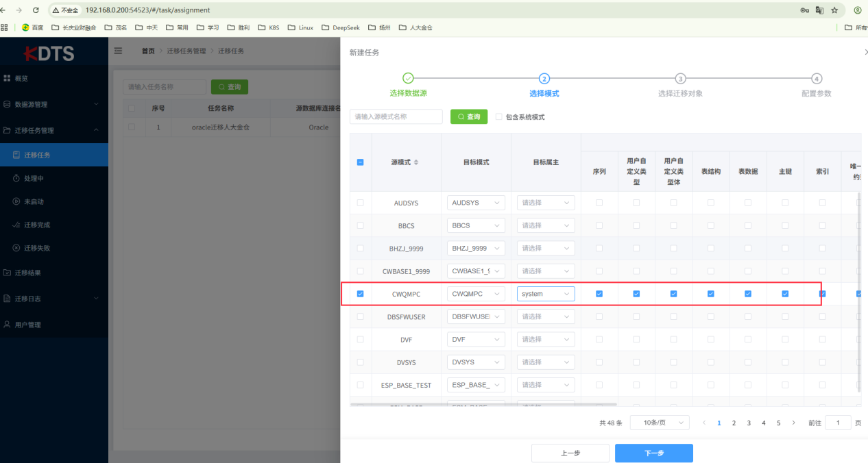Open 未启动 sidebar item

point(54,201)
